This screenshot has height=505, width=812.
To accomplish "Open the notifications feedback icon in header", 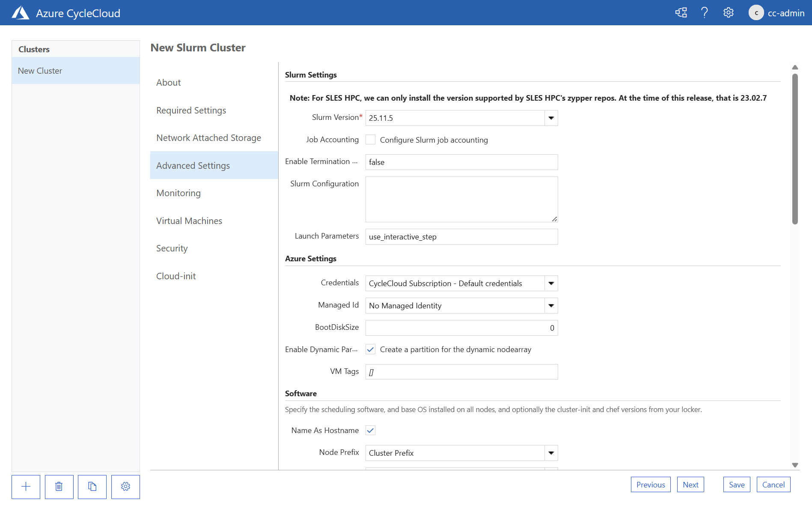I will point(681,13).
